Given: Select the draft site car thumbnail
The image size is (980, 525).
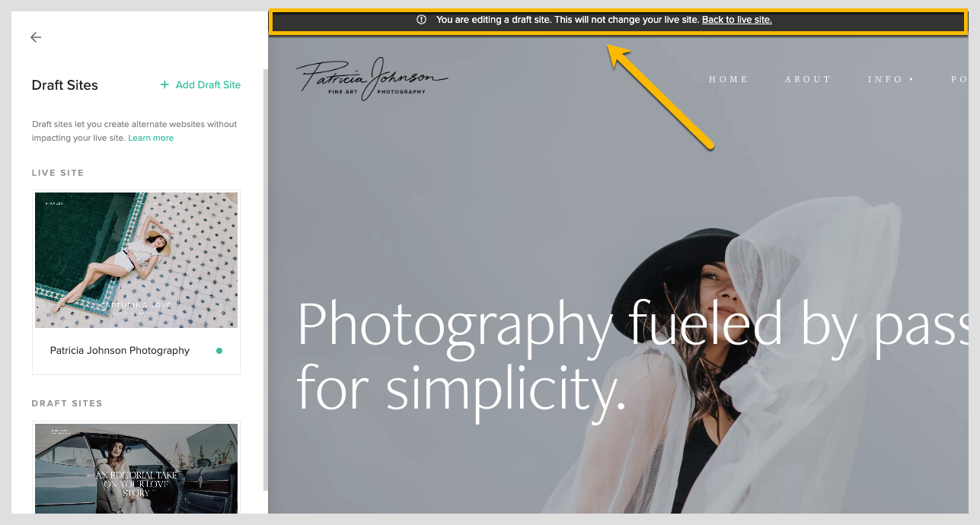Looking at the screenshot, I should pos(136,469).
